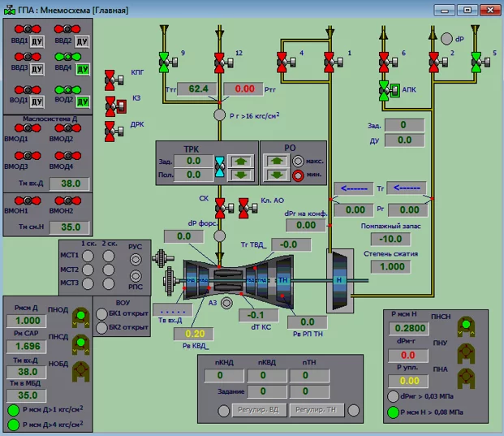This screenshot has height=436, width=504.
Task: Click the ДРК valve icon
Action: [114, 132]
